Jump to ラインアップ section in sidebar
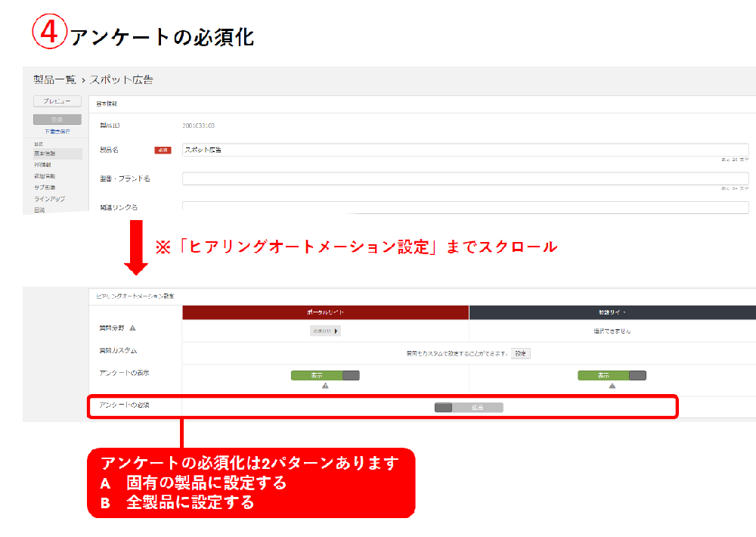Screen dimensions: 756x537 pyautogui.click(x=49, y=198)
